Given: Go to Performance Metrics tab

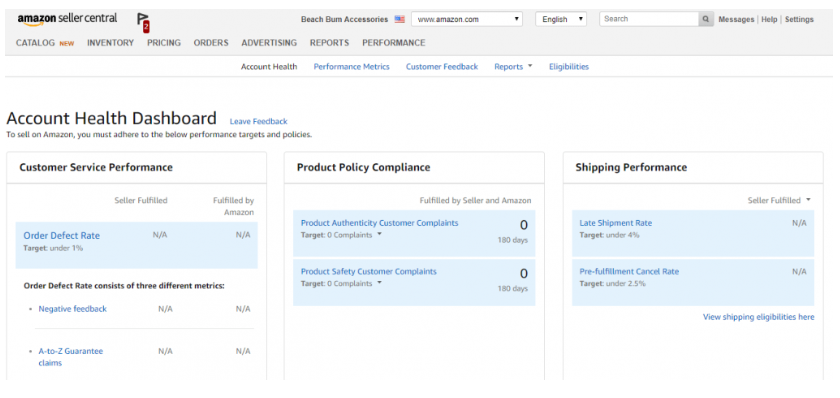Looking at the screenshot, I should coord(351,67).
